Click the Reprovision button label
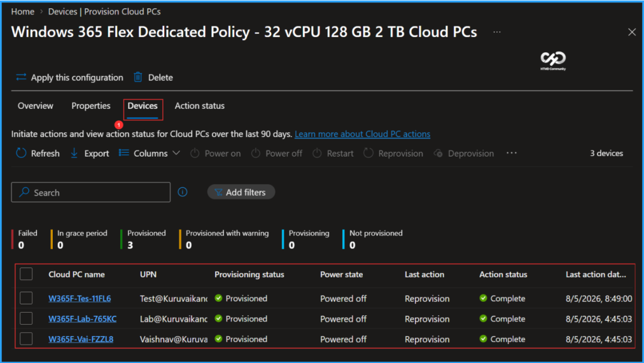 pyautogui.click(x=401, y=154)
